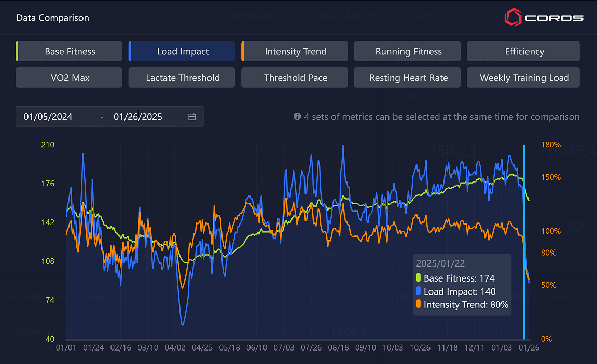Click the COROS logo
Viewport: 597px width, 364px height.
tap(544, 18)
